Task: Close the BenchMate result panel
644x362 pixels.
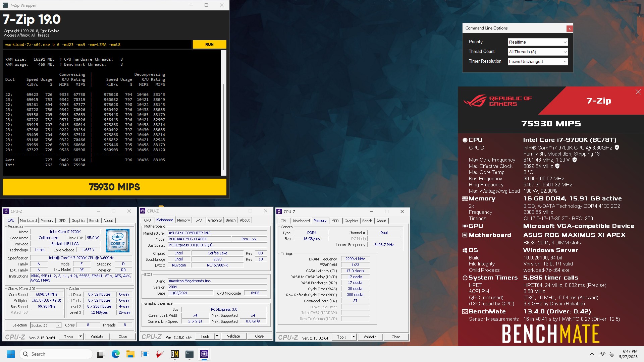Action: click(638, 92)
